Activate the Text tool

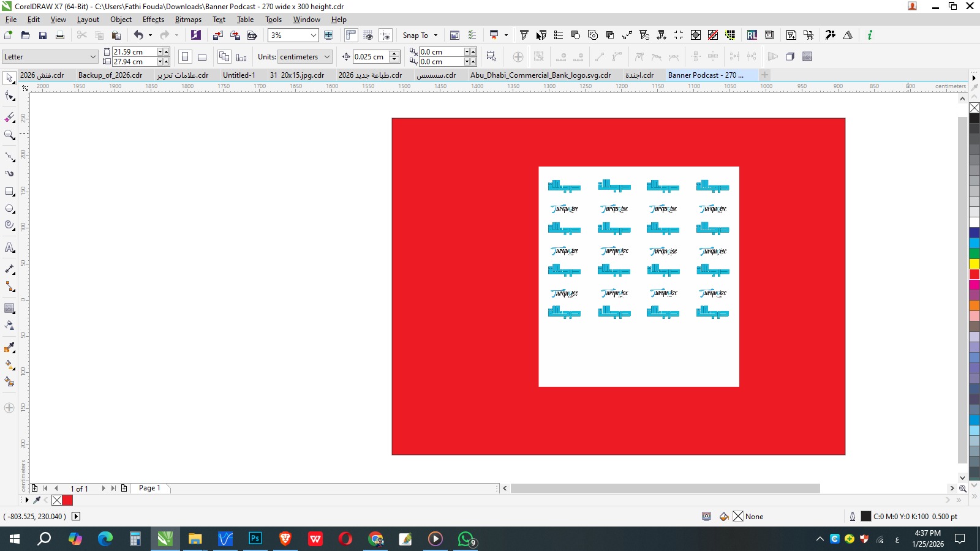pos(9,248)
